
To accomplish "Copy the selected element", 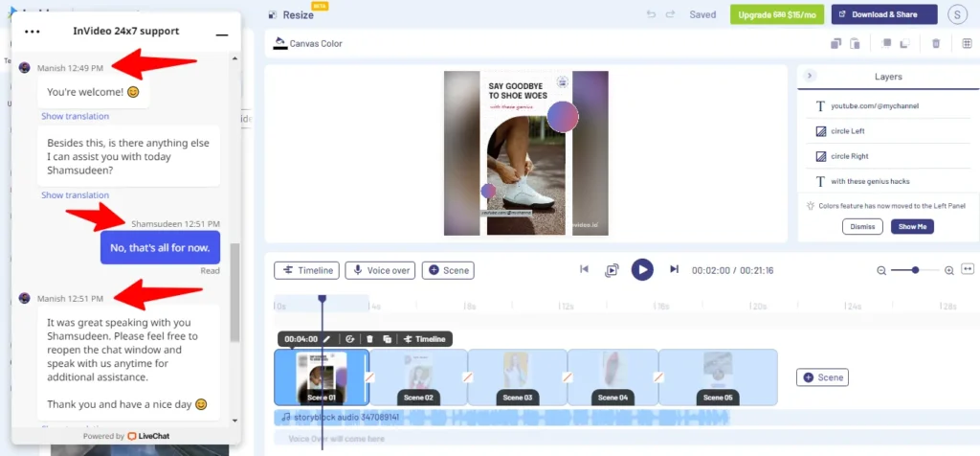I will (835, 44).
